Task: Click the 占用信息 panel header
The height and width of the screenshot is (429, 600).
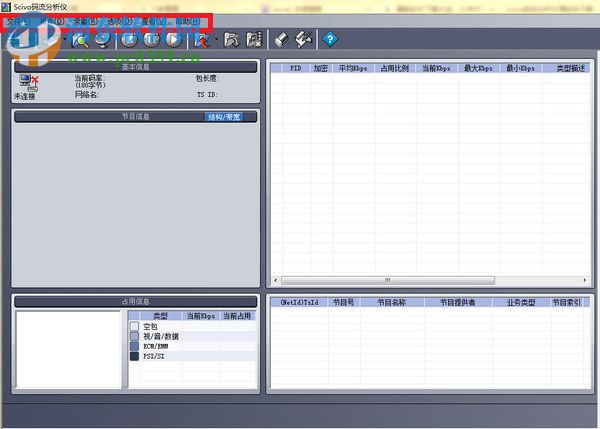Action: click(x=135, y=302)
